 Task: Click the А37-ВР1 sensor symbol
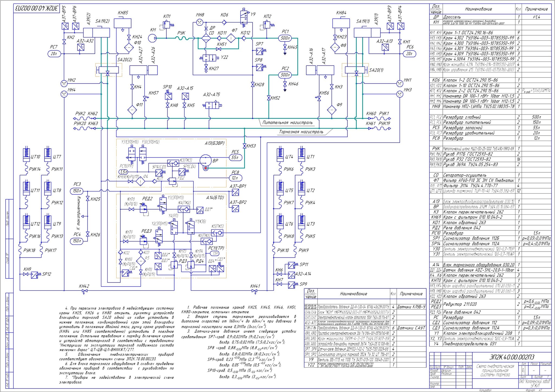coord(236,192)
